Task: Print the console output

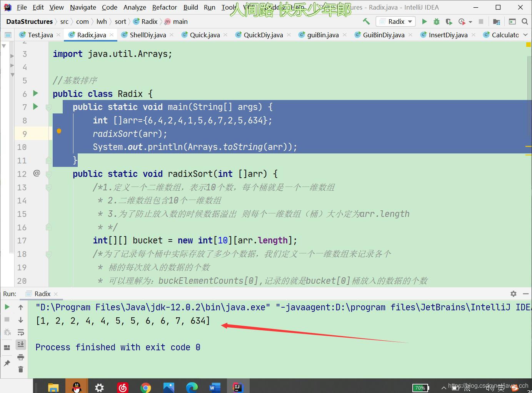Action: [x=21, y=357]
